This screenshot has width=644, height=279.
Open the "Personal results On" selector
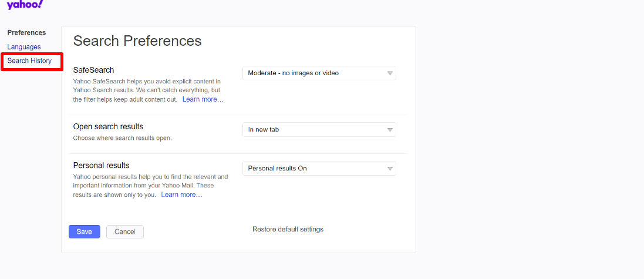tap(319, 169)
